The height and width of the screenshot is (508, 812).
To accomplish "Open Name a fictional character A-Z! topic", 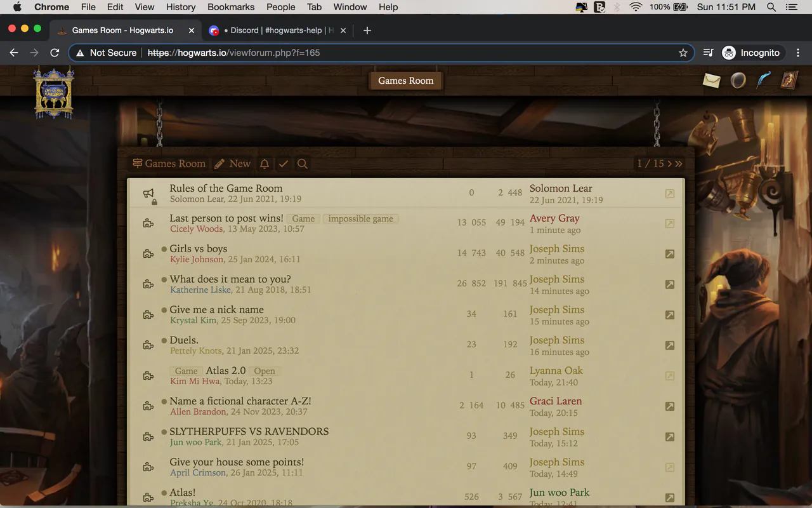I will (x=240, y=401).
